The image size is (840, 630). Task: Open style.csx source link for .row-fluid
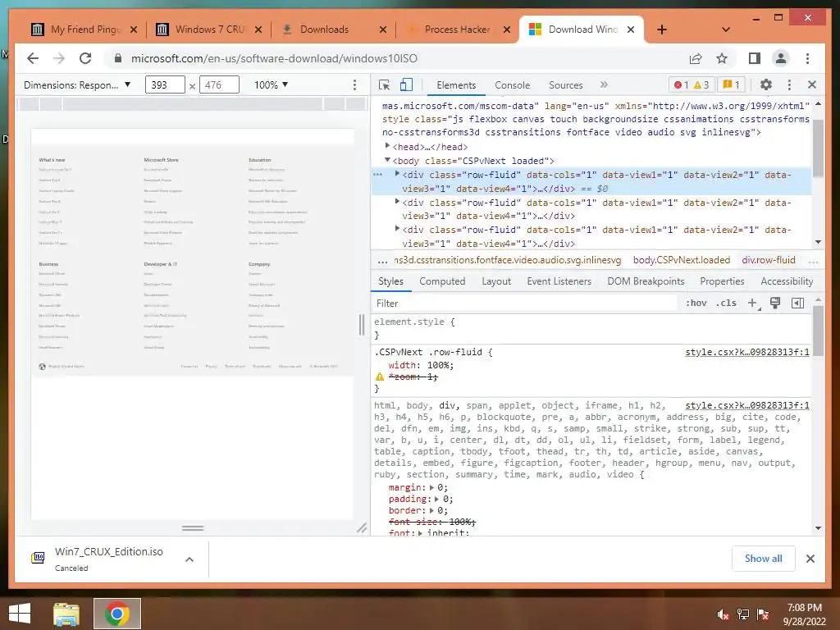pos(747,352)
